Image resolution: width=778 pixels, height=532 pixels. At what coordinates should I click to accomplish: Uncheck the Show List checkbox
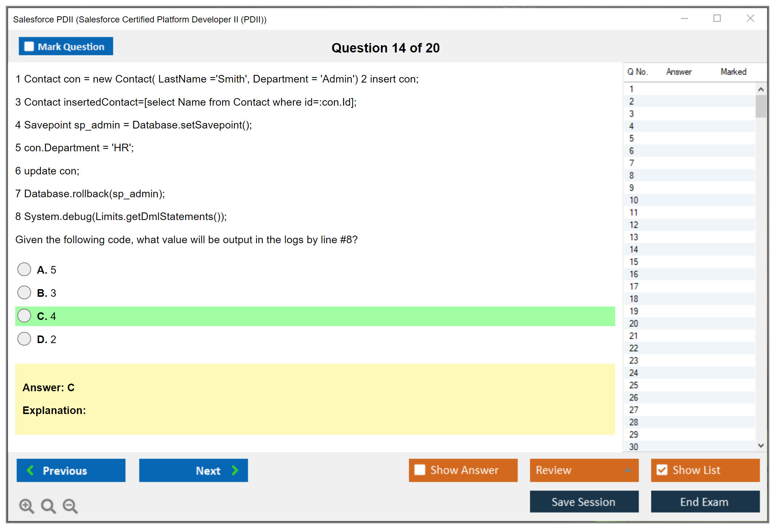click(662, 470)
